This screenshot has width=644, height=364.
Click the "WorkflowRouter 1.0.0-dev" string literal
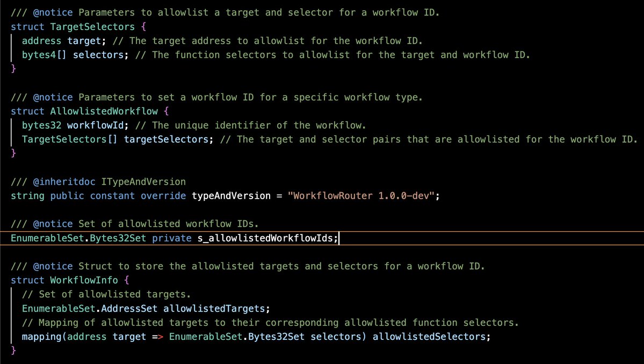(361, 196)
